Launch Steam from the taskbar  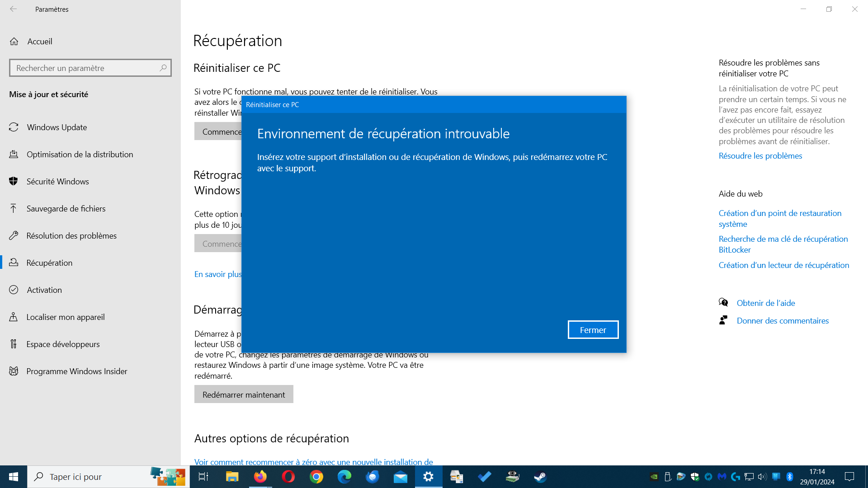point(540,477)
